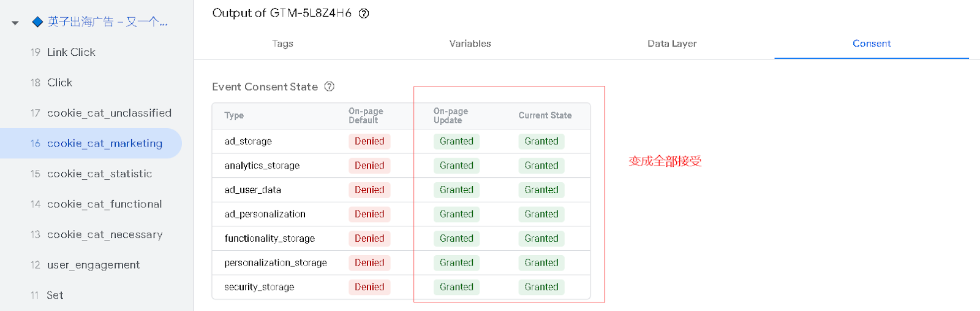Open the Tags tab

tap(282, 44)
